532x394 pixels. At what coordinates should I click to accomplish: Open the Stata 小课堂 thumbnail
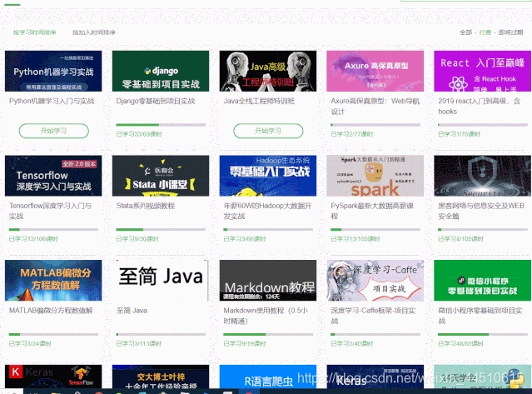(161, 176)
